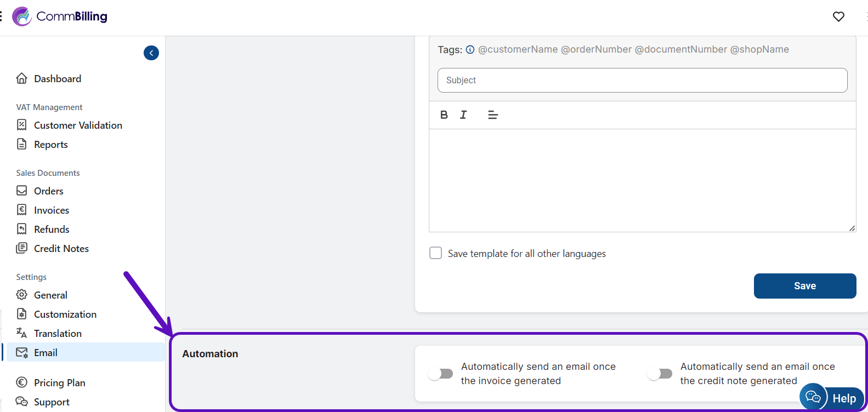
Task: Enable automatic email on credit note generation
Action: (660, 374)
